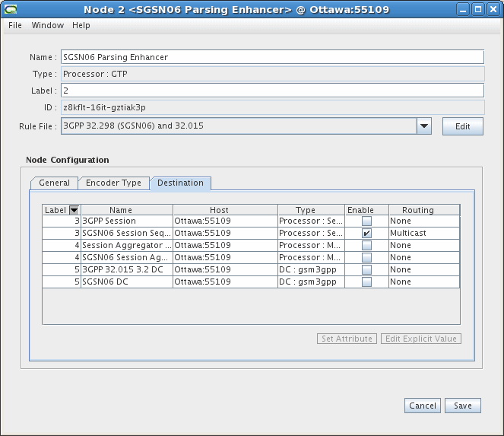Click the Label input field
504x436 pixels.
(273, 91)
